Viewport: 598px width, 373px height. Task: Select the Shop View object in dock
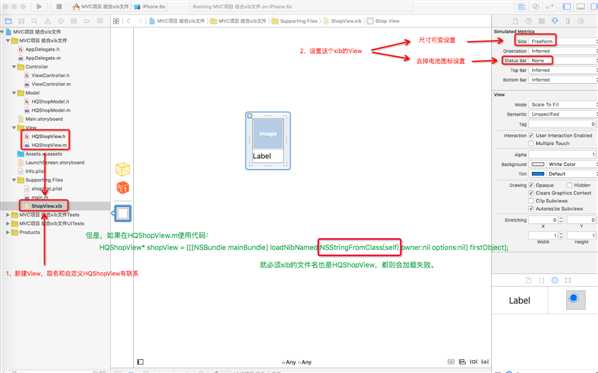(122, 214)
